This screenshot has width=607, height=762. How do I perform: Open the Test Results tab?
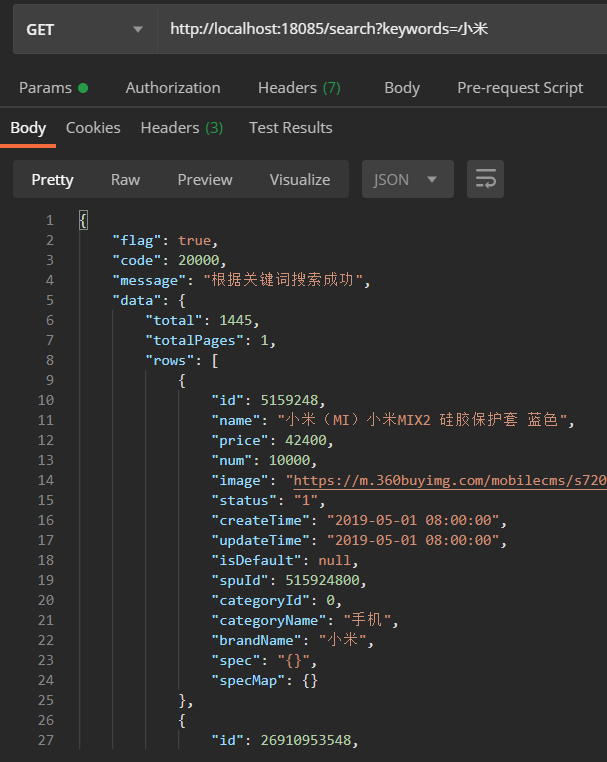click(290, 128)
